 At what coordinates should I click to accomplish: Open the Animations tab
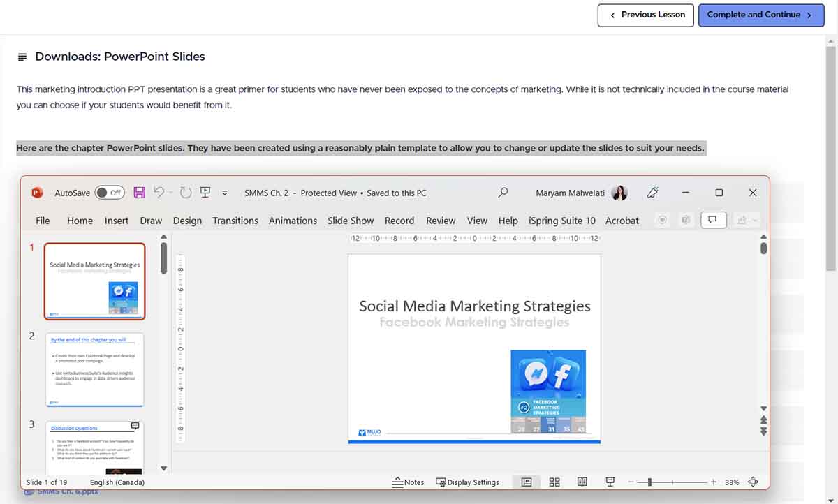tap(293, 221)
